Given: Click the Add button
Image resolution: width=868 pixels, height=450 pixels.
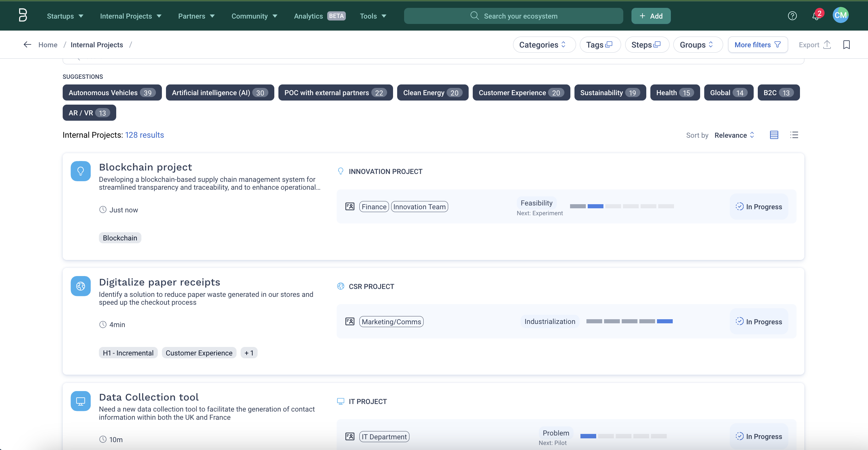Looking at the screenshot, I should pyautogui.click(x=651, y=16).
